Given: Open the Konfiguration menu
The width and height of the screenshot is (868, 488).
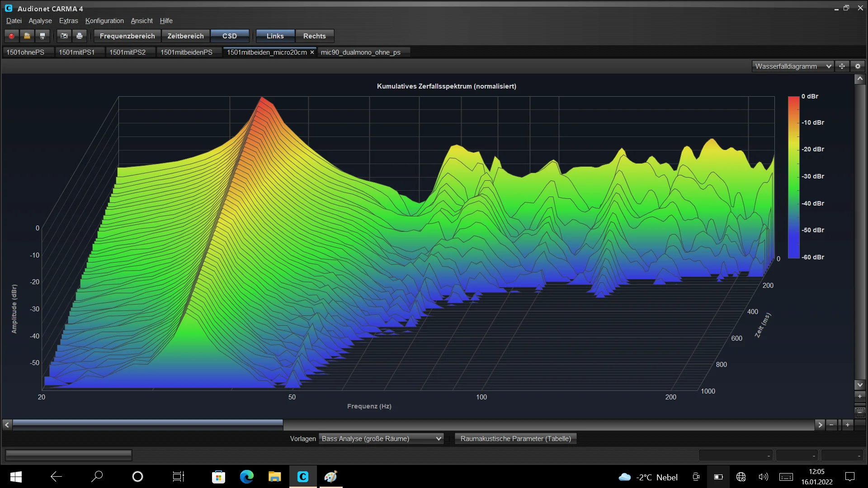Looking at the screenshot, I should 104,21.
